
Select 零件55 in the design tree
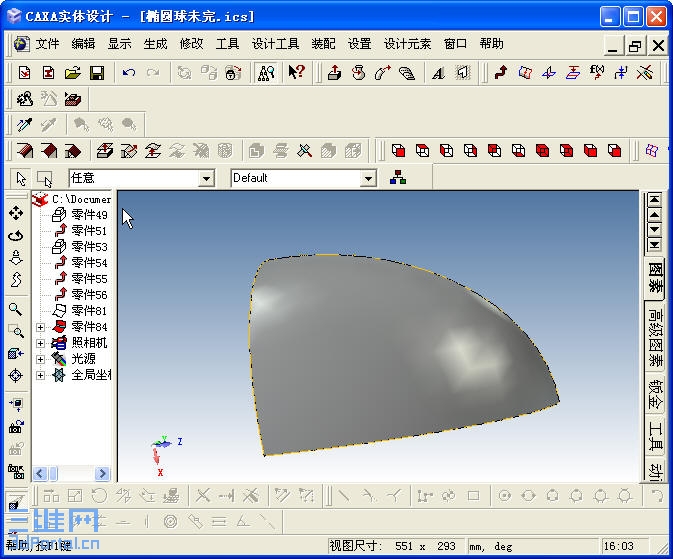pyautogui.click(x=89, y=279)
